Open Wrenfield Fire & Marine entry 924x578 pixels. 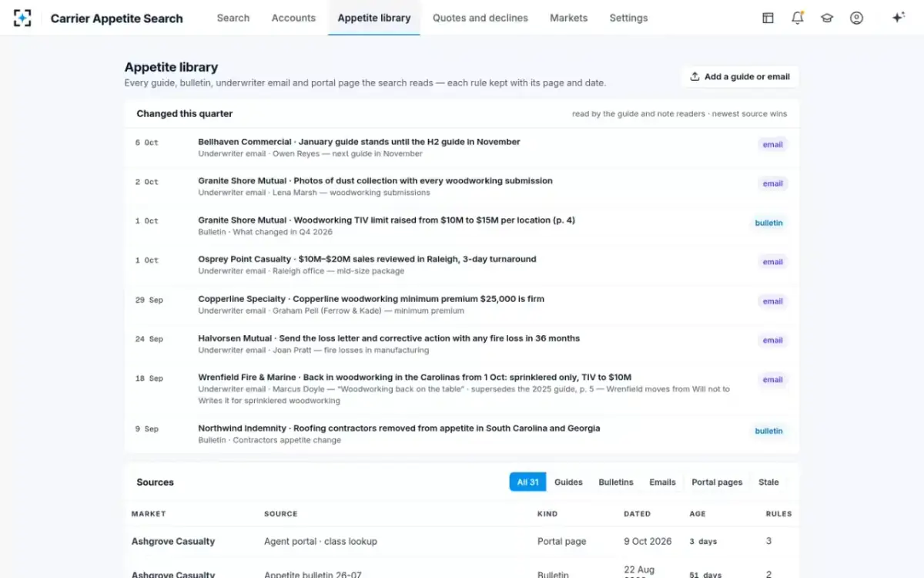(x=462, y=389)
